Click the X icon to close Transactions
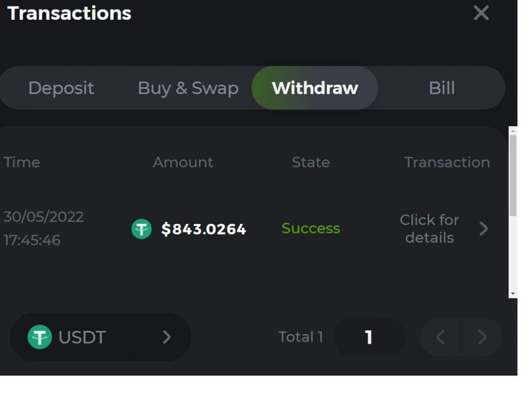Image resolution: width=532 pixels, height=399 pixels. [480, 13]
